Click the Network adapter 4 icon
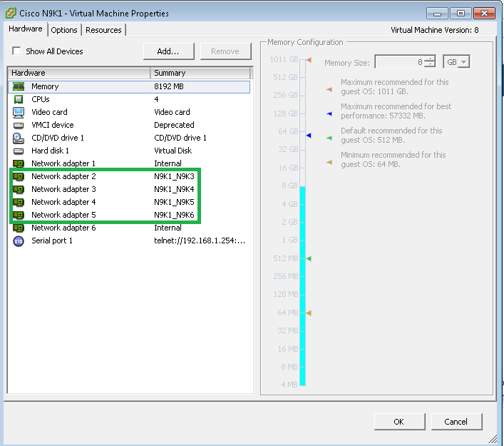 [x=19, y=203]
